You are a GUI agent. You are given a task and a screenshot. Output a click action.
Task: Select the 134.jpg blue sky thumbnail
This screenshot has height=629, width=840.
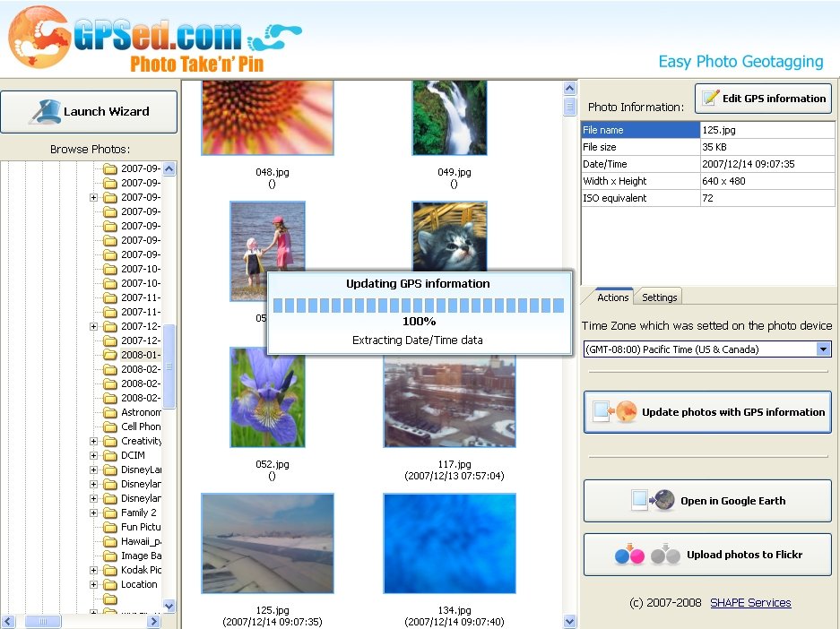point(449,543)
